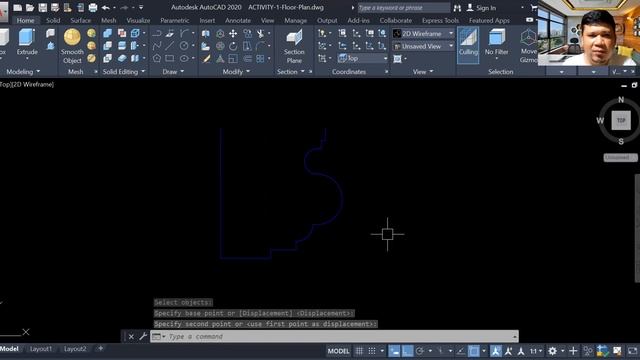Screen dimensions: 640x360
Task: Open the 2D Wireframe visual style dropdown
Action: pyautogui.click(x=423, y=33)
